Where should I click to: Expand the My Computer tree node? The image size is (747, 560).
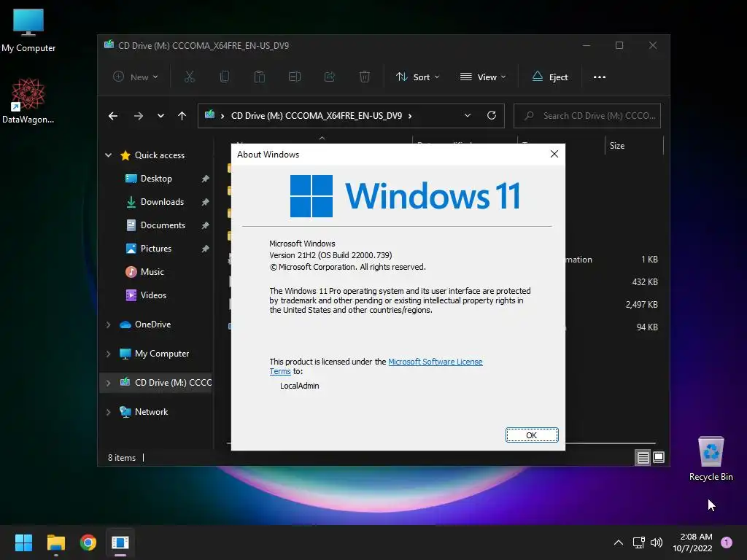[x=108, y=354]
